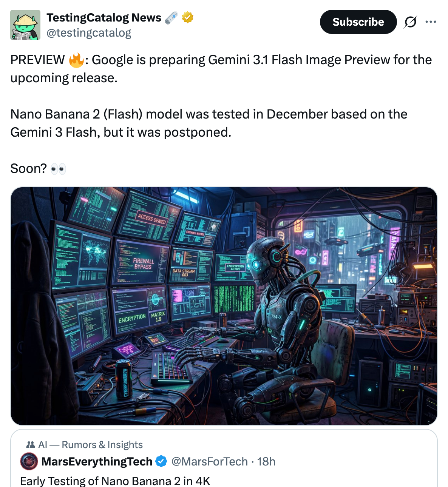Open the @MarsForTech handle link

210,461
